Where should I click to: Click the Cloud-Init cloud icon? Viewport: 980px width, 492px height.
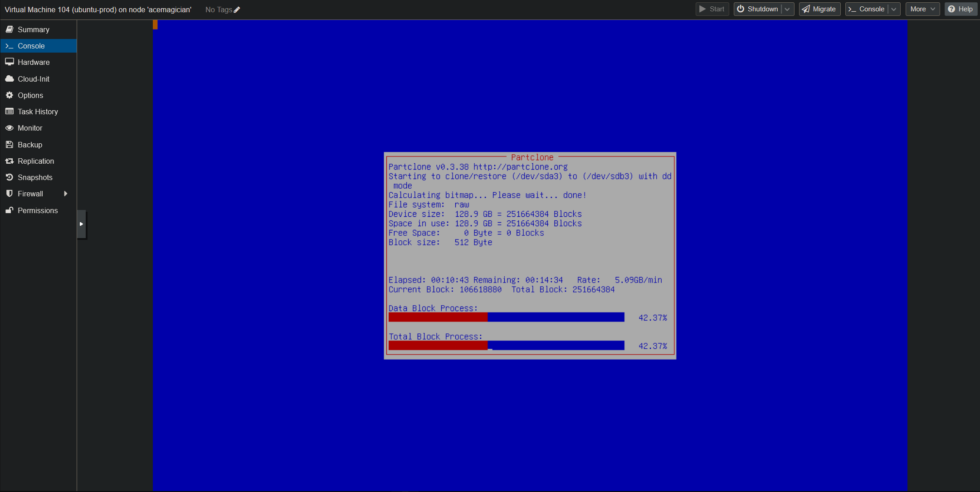click(9, 79)
